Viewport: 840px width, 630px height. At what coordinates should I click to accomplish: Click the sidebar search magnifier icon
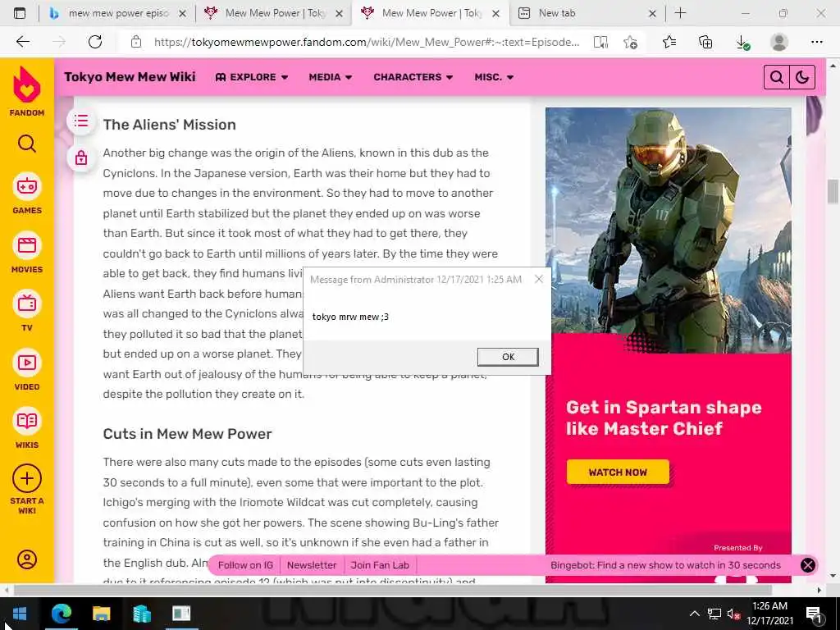tap(27, 144)
